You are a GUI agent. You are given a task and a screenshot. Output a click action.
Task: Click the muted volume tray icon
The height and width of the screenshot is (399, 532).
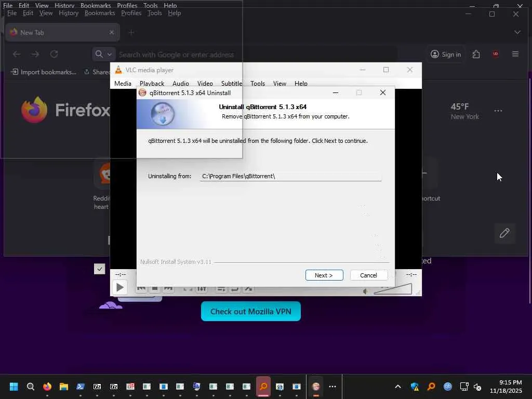(x=477, y=387)
